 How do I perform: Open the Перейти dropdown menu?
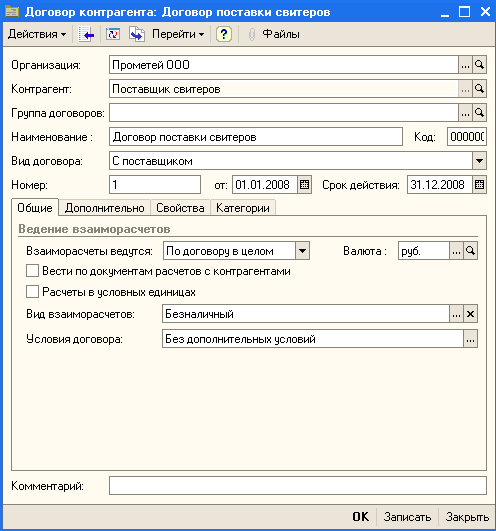178,34
